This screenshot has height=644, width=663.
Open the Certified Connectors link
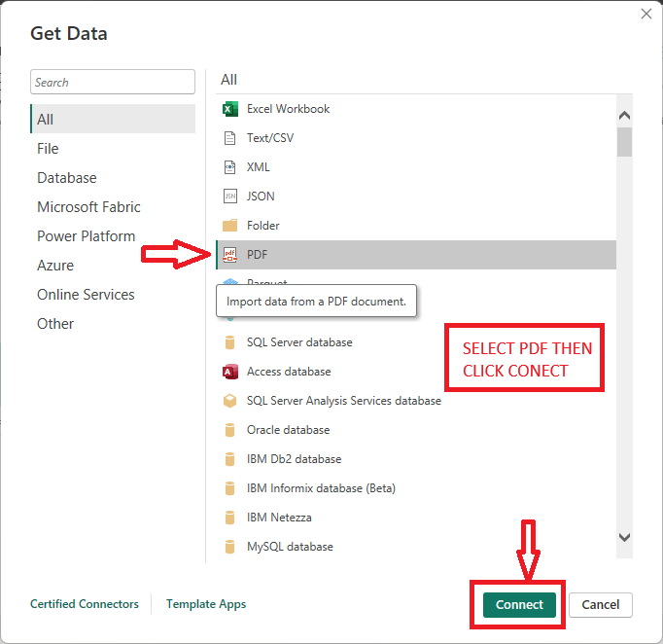point(85,604)
